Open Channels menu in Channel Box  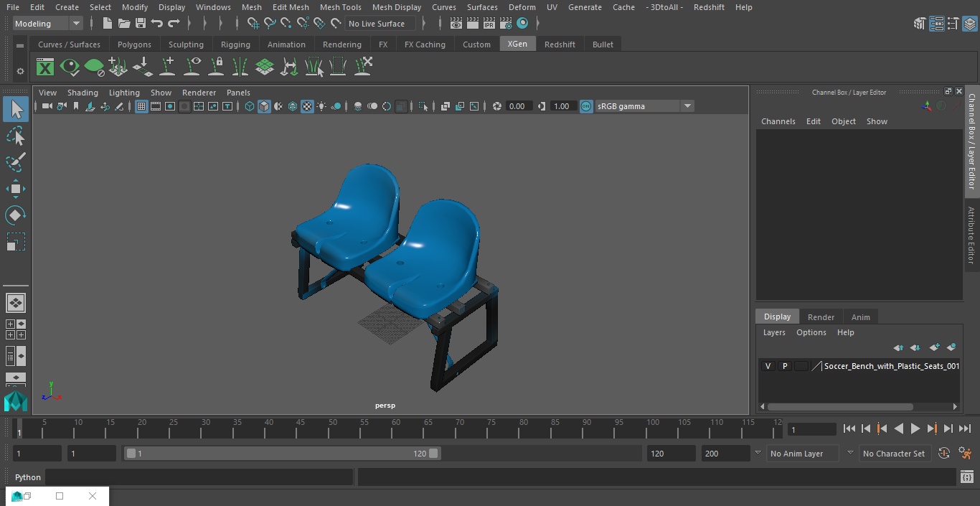coord(778,121)
